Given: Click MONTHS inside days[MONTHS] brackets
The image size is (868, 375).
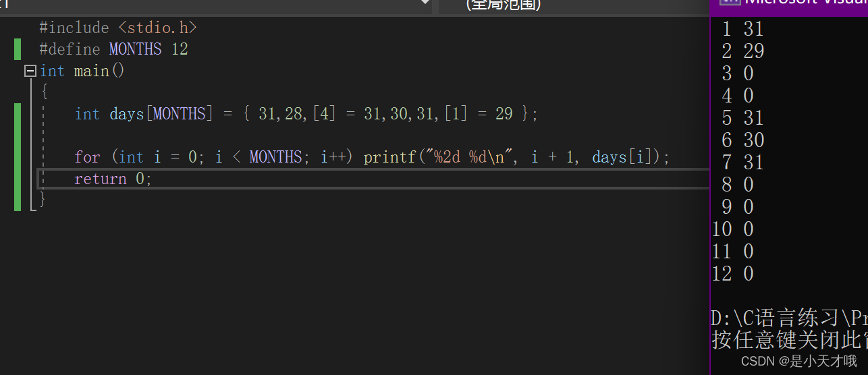Looking at the screenshot, I should [x=180, y=114].
